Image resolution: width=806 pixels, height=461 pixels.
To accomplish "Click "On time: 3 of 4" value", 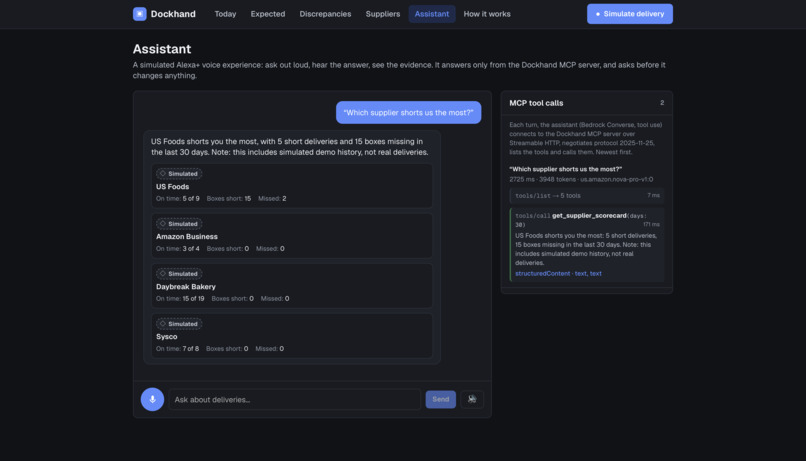I will click(x=178, y=249).
